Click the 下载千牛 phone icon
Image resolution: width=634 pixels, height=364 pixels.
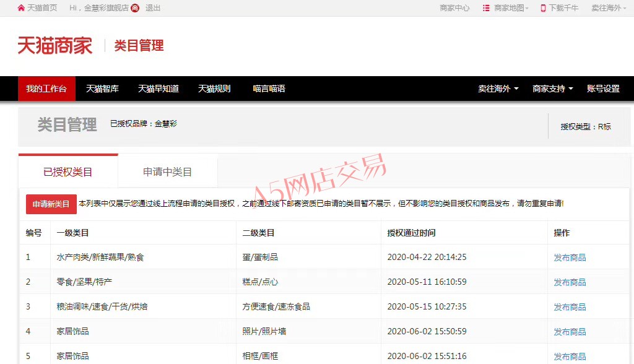tap(543, 8)
